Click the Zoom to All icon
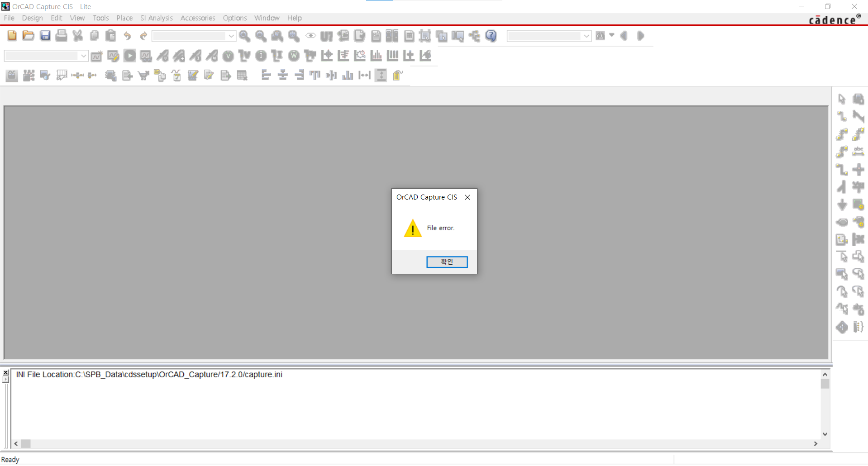Image resolution: width=868 pixels, height=466 pixels. (294, 36)
